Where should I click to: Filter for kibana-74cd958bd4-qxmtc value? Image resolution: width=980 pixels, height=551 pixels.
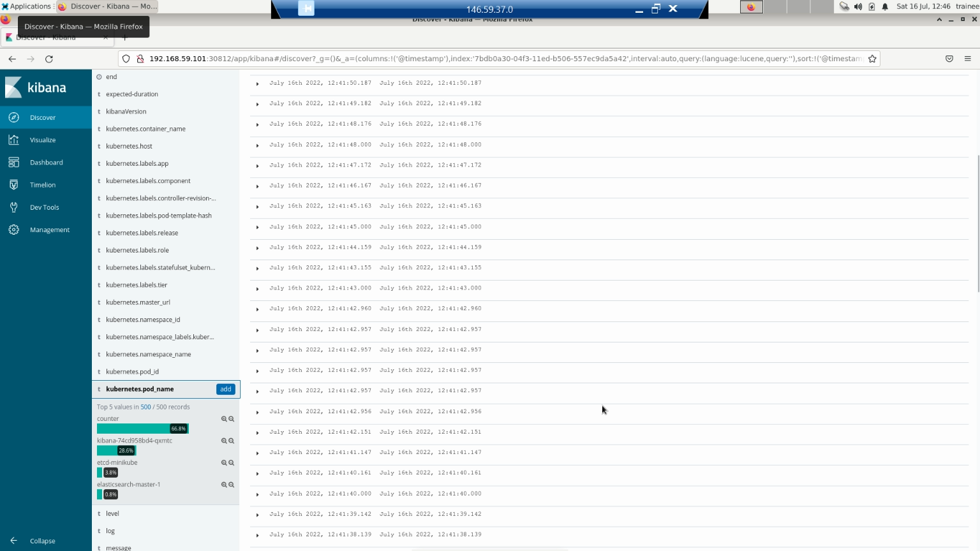point(224,441)
